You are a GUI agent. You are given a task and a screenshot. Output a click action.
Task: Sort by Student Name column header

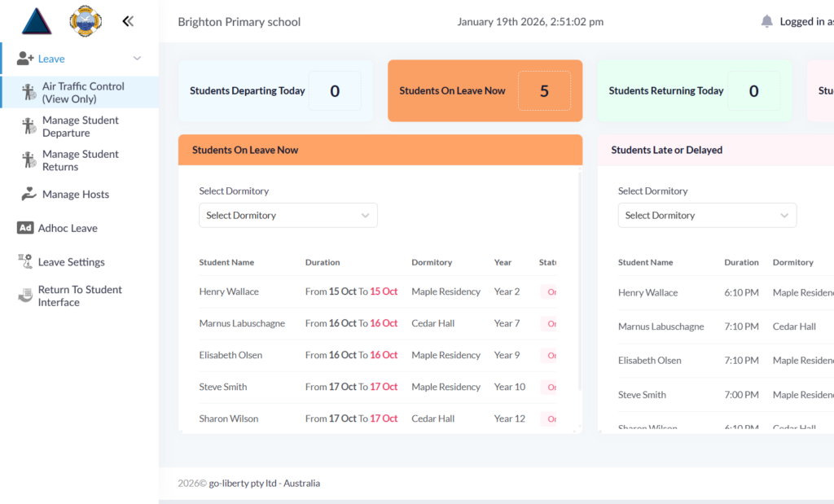point(226,262)
